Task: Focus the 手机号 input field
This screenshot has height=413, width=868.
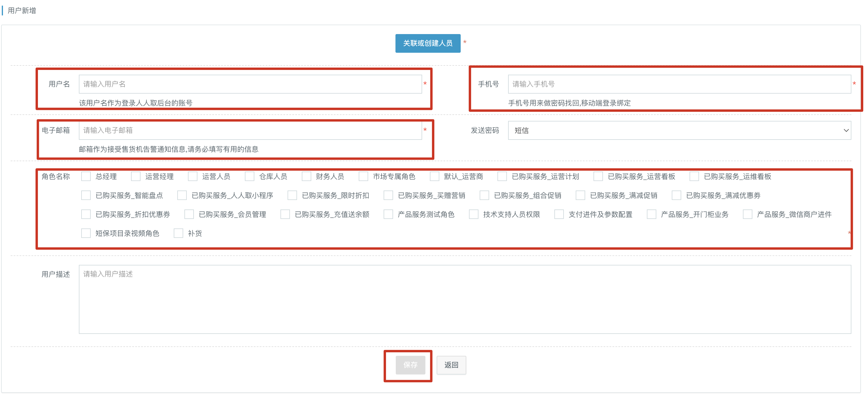Action: tap(679, 84)
